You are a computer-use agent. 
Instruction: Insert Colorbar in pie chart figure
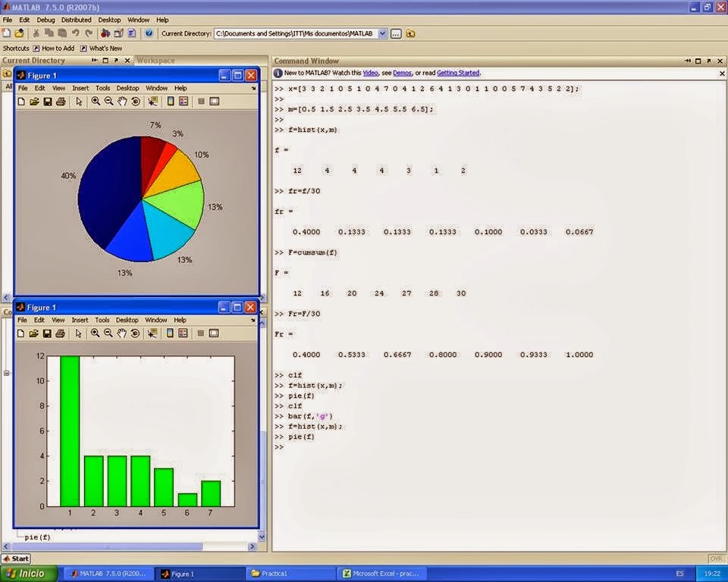tap(171, 102)
